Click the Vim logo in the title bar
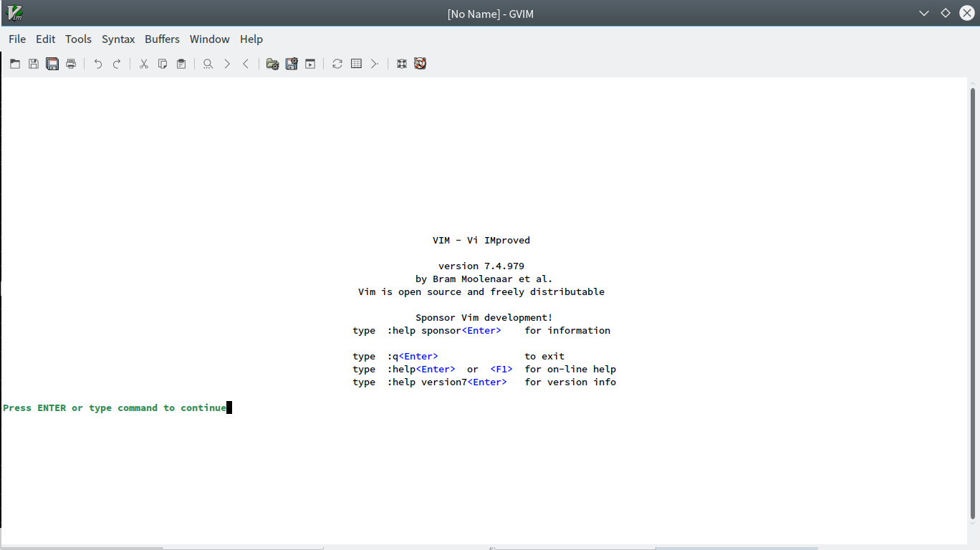This screenshot has height=550, width=980. (14, 13)
